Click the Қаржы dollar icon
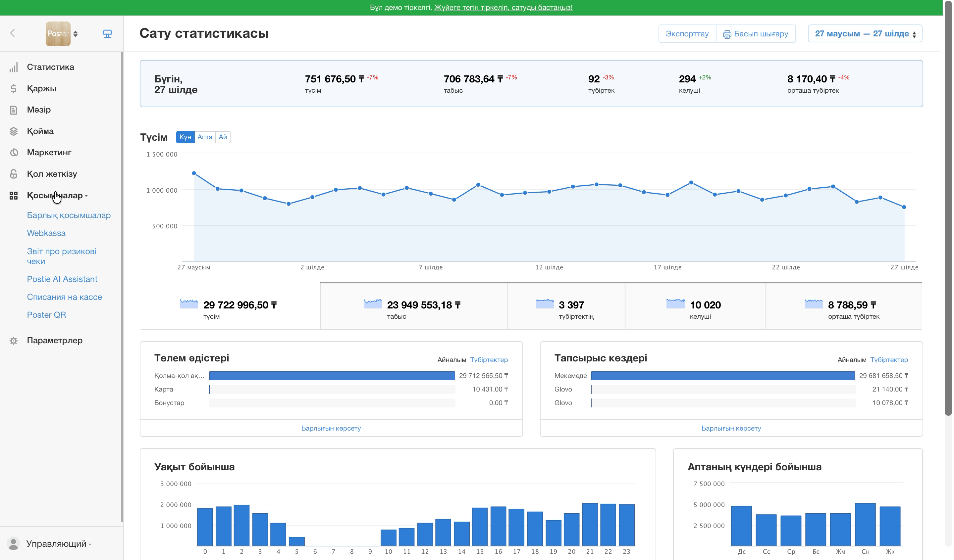This screenshot has height=560, width=954. (14, 89)
